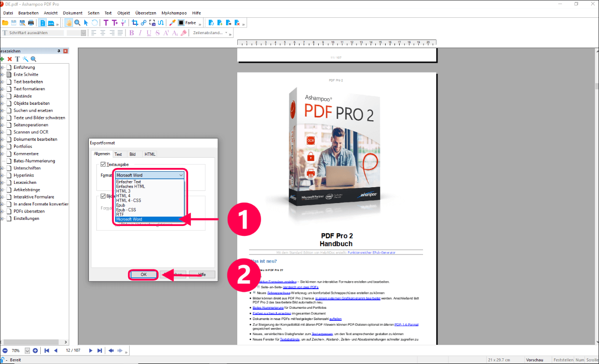Click the open folder icon in toolbar

(5, 22)
